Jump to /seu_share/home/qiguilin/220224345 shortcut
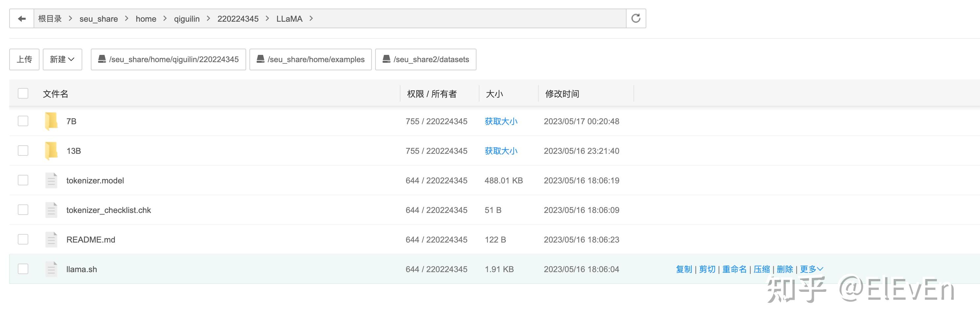Viewport: 980px width, 328px height. 168,59
